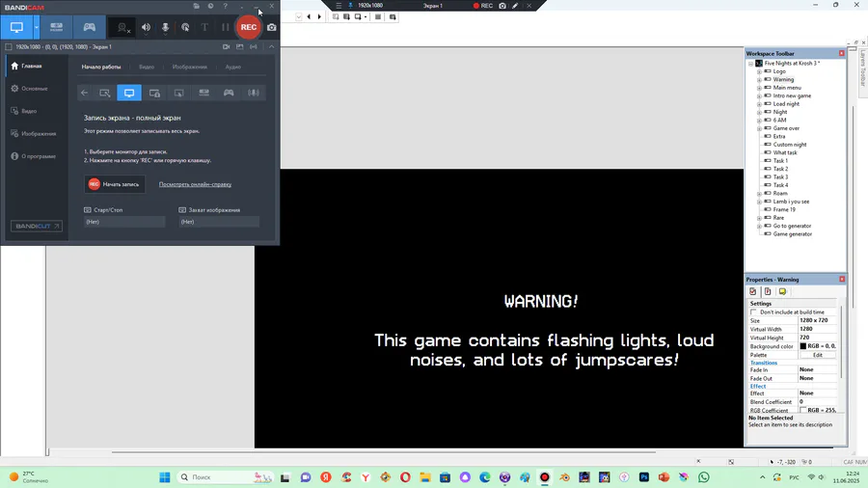This screenshot has width=868, height=488.
Task: Click the Background color black swatch
Action: [802, 346]
